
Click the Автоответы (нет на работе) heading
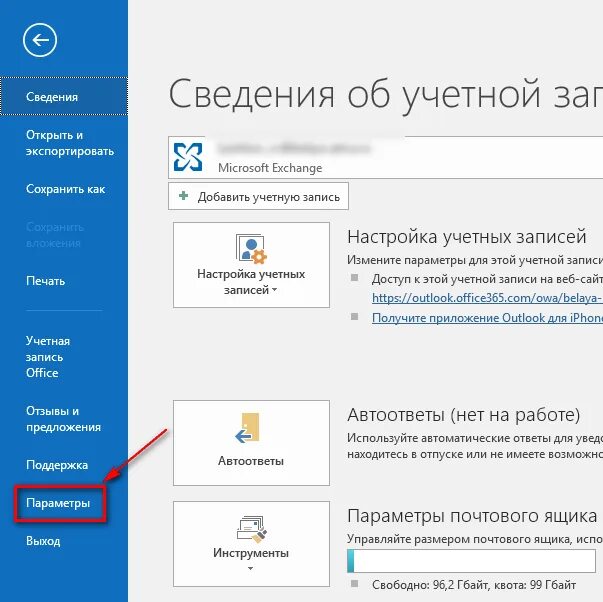[463, 415]
